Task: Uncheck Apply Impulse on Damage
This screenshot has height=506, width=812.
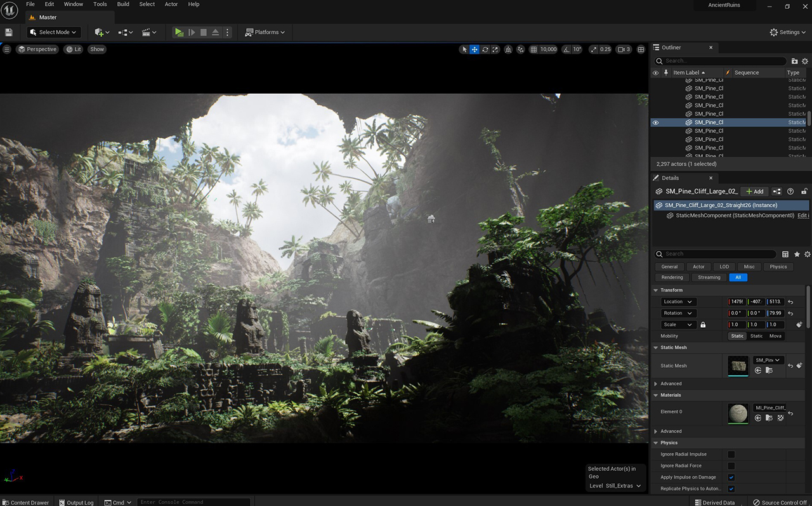Action: point(731,477)
